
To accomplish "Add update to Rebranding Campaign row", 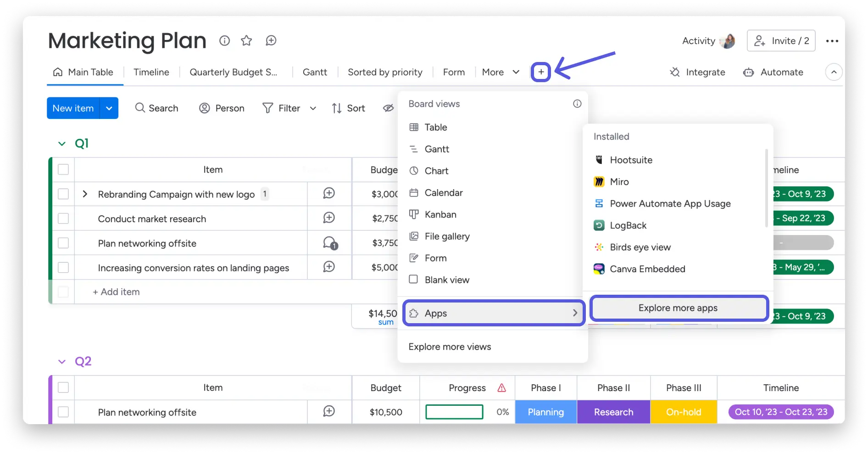I will click(x=329, y=193).
